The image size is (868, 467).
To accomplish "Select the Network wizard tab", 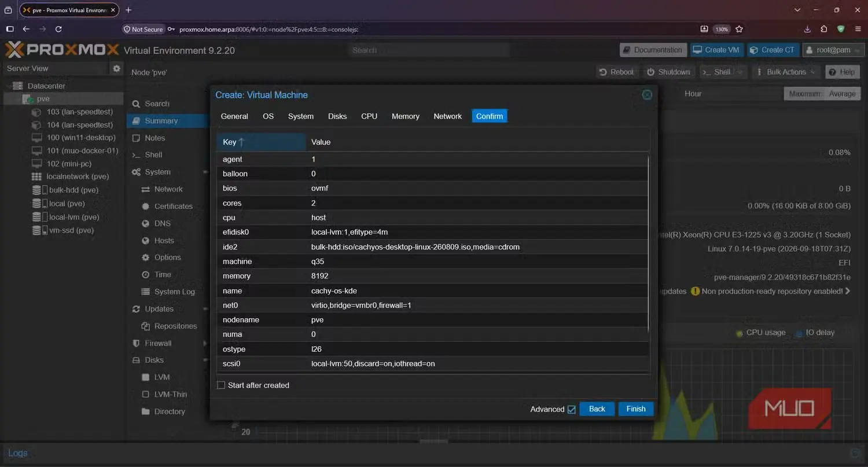I will (x=448, y=116).
